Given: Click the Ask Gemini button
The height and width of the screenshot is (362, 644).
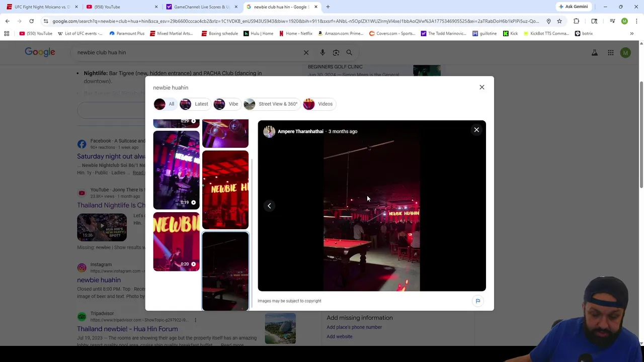Looking at the screenshot, I should (x=573, y=7).
